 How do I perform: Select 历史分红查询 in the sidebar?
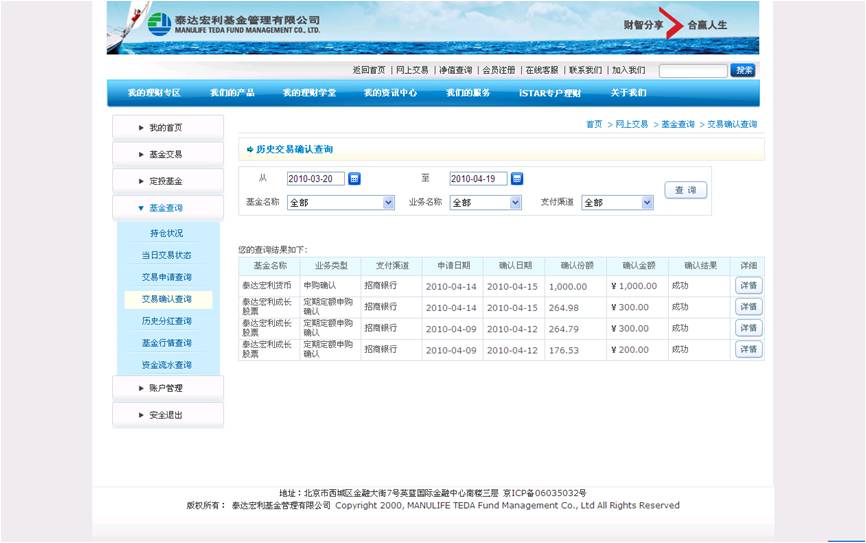[166, 321]
